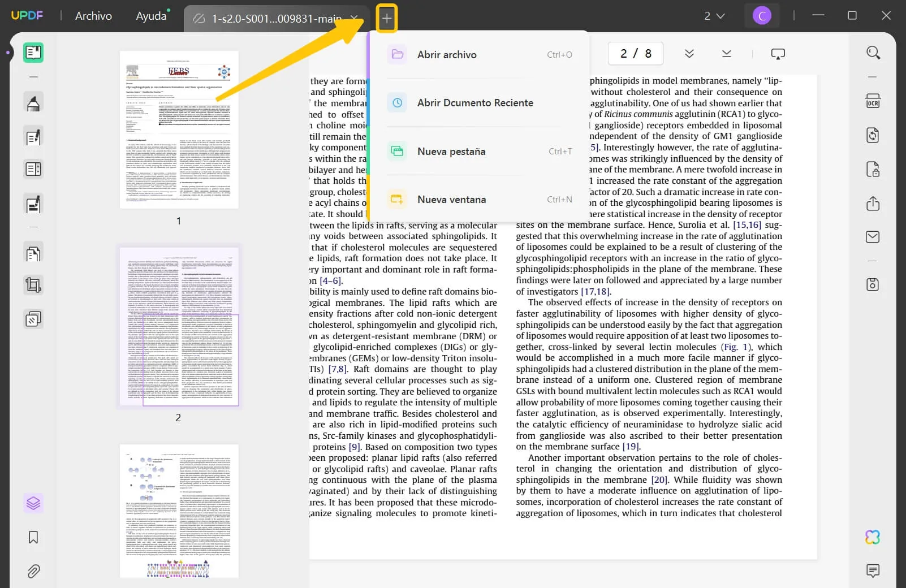The height and width of the screenshot is (588, 906).
Task: Open the Bookmarks panel
Action: click(33, 537)
